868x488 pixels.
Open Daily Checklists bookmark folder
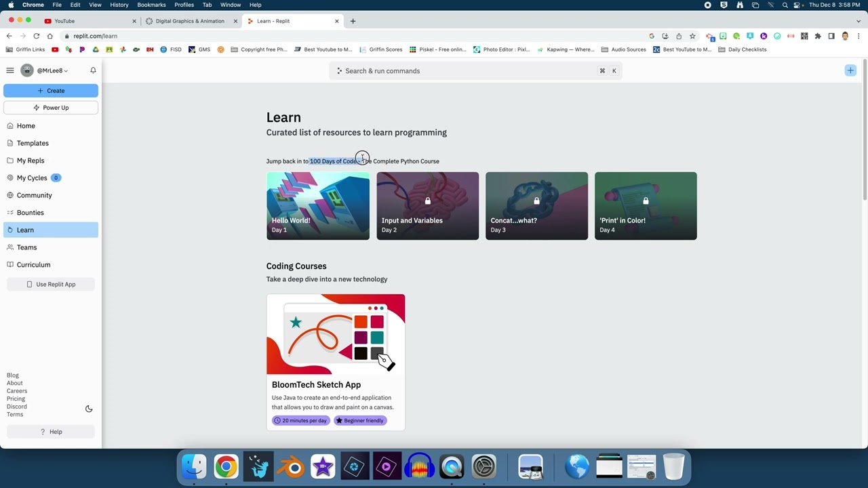pyautogui.click(x=743, y=49)
